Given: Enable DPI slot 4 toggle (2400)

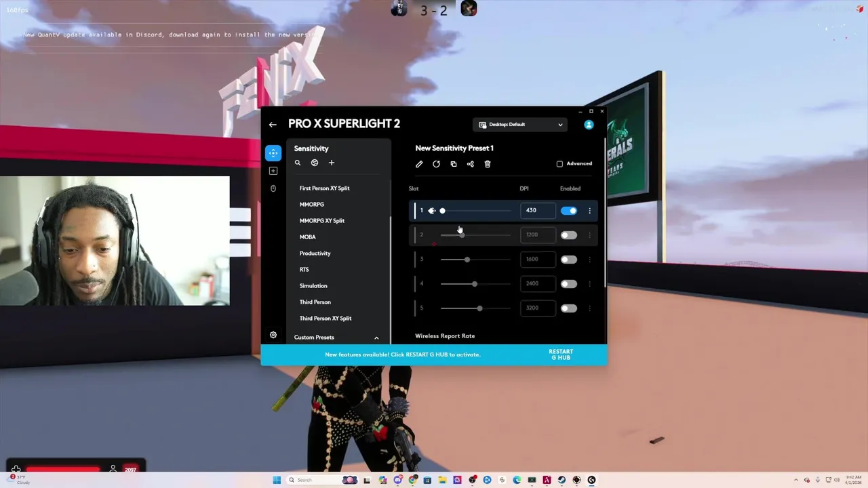Looking at the screenshot, I should pyautogui.click(x=569, y=284).
